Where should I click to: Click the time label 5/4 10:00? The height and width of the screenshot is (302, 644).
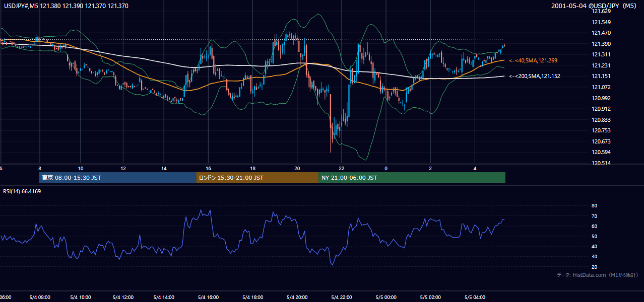tap(81, 297)
